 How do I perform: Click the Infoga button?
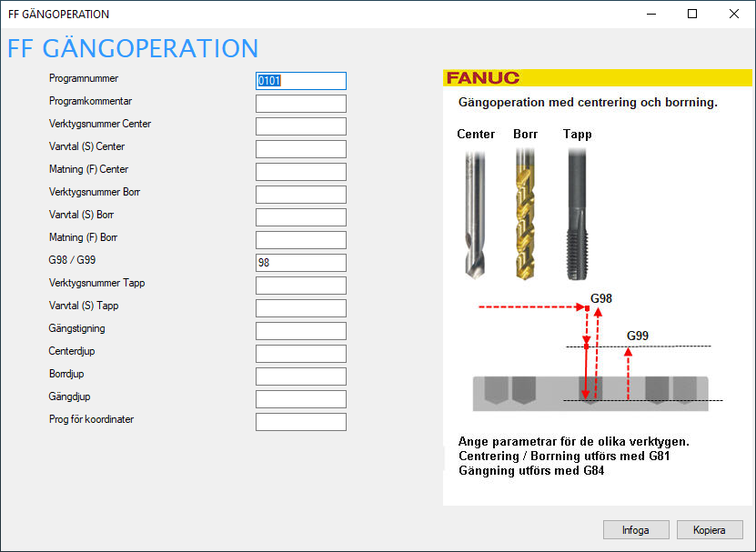[636, 530]
